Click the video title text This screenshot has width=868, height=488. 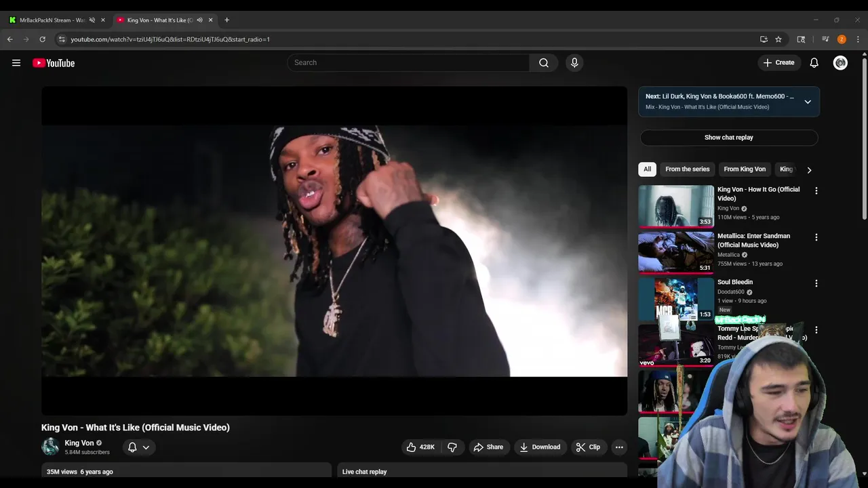[x=136, y=428]
